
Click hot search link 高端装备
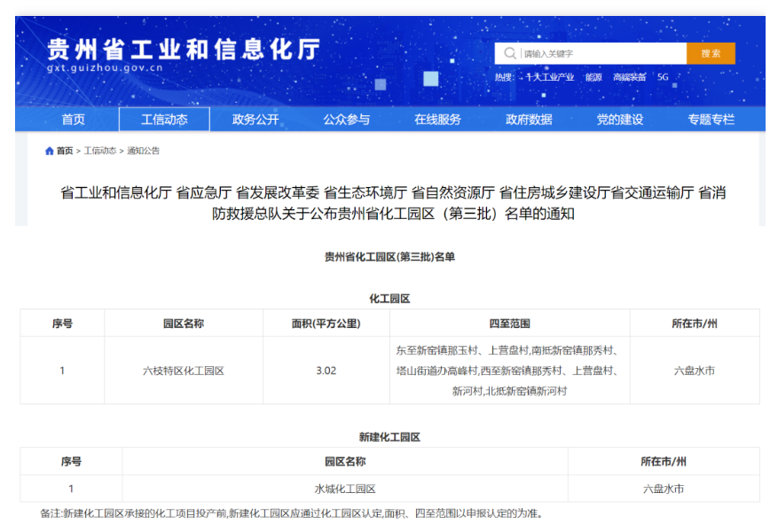coord(629,77)
